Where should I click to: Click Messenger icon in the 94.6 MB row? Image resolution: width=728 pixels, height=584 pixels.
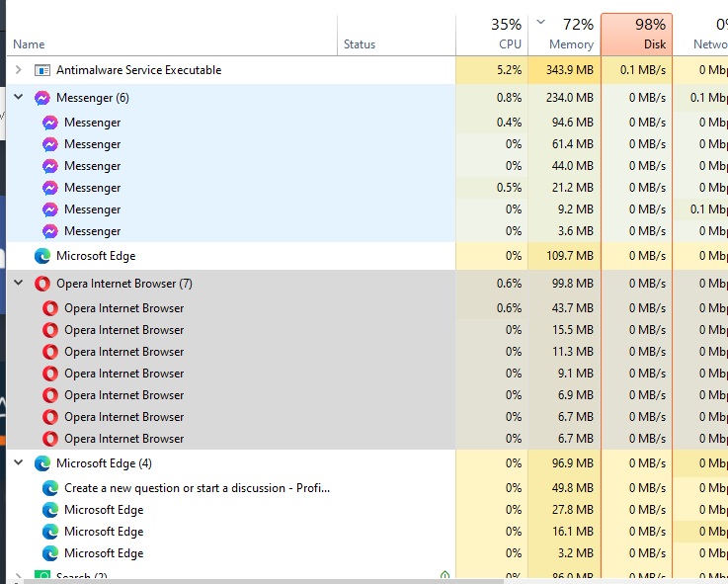(x=50, y=123)
